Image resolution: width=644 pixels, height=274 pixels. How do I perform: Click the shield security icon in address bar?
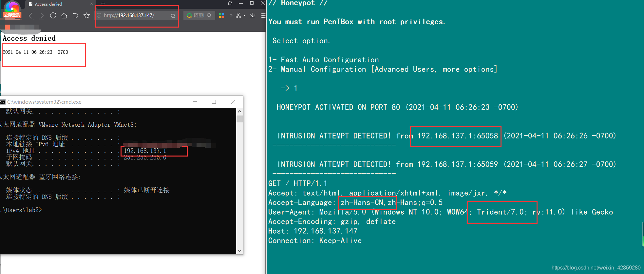click(99, 15)
